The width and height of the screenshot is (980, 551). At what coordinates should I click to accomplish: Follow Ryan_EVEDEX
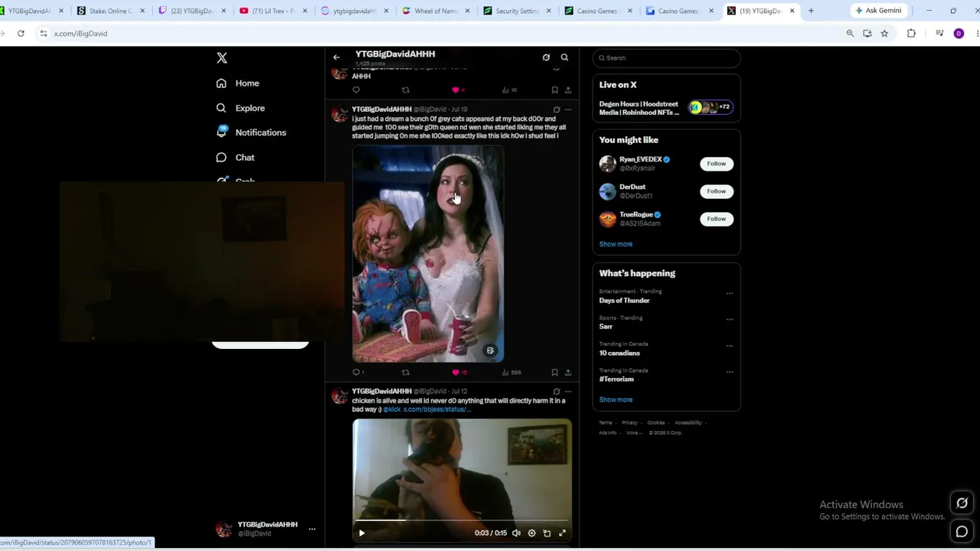pos(716,164)
